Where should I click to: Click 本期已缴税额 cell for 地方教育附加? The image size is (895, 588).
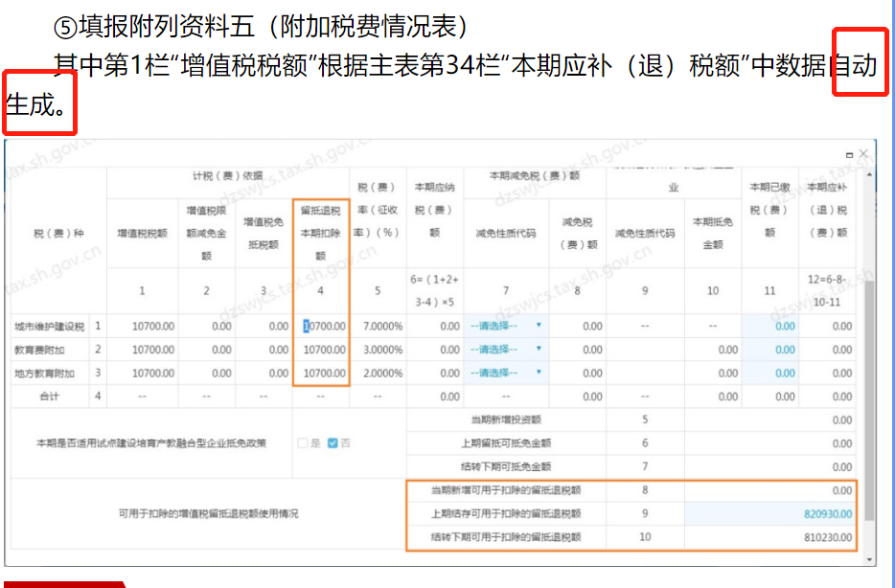tap(769, 373)
